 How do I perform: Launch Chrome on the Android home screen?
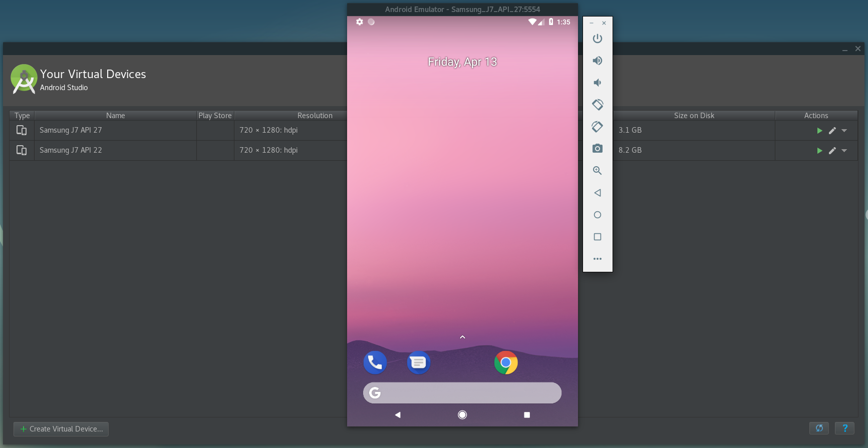[x=506, y=362]
